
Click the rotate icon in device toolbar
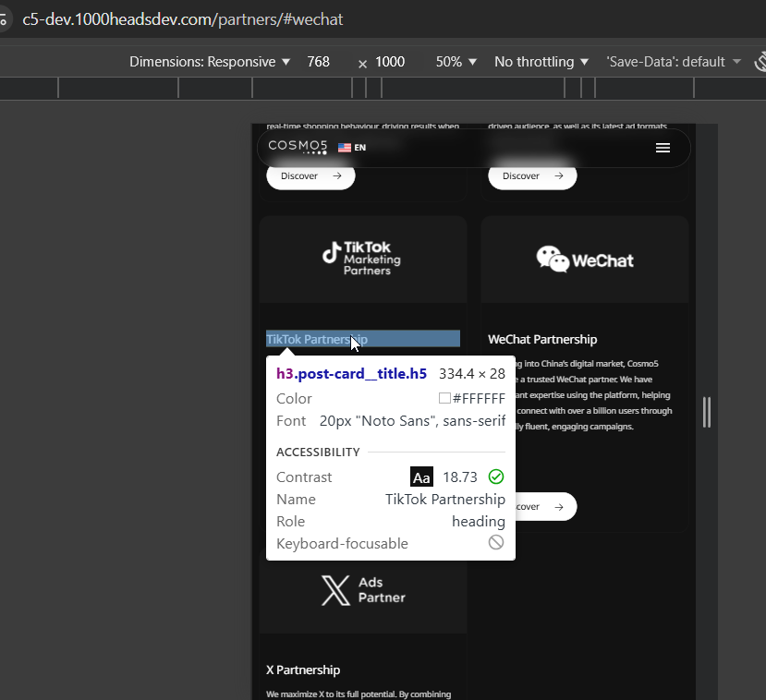760,62
